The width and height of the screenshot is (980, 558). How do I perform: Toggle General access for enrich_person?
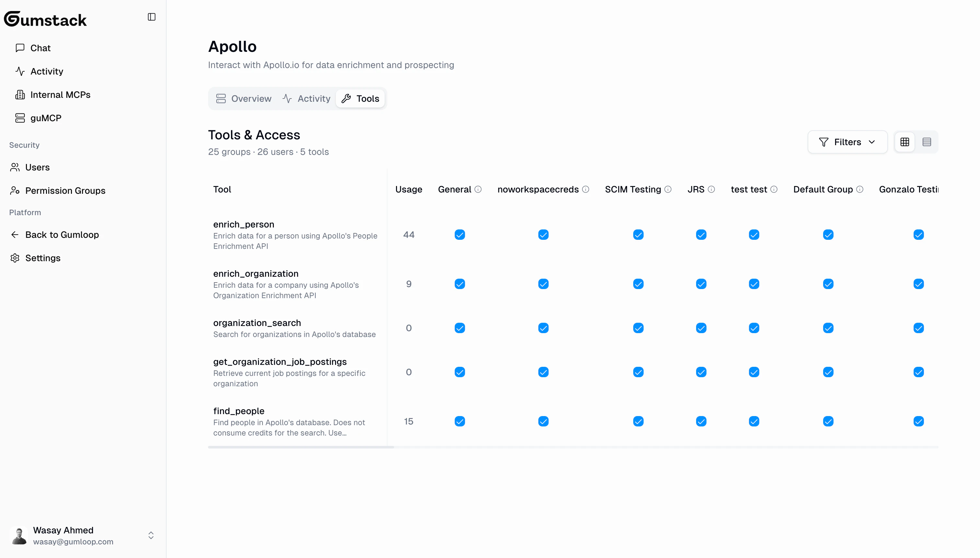(x=459, y=235)
